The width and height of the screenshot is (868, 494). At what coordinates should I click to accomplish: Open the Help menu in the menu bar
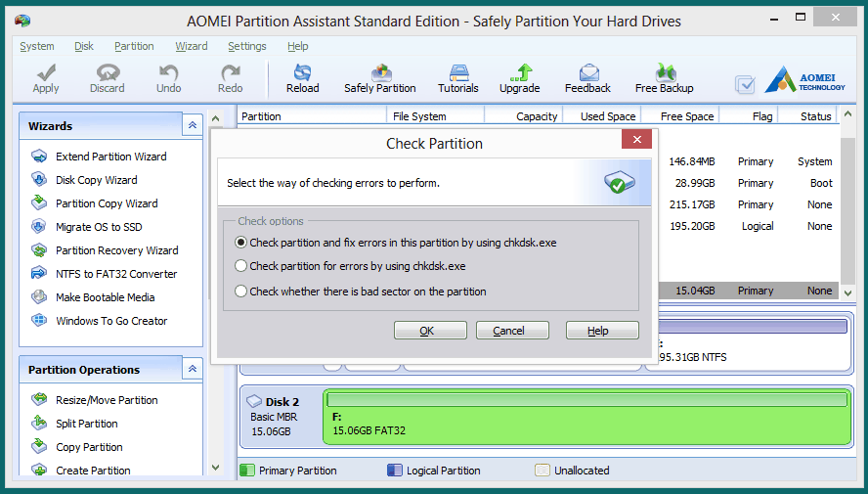298,46
